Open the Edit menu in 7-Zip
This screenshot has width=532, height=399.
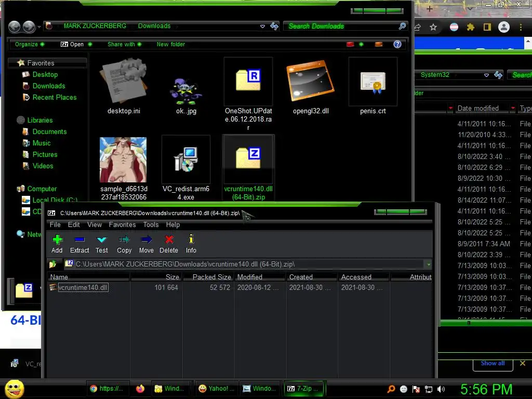pos(74,224)
